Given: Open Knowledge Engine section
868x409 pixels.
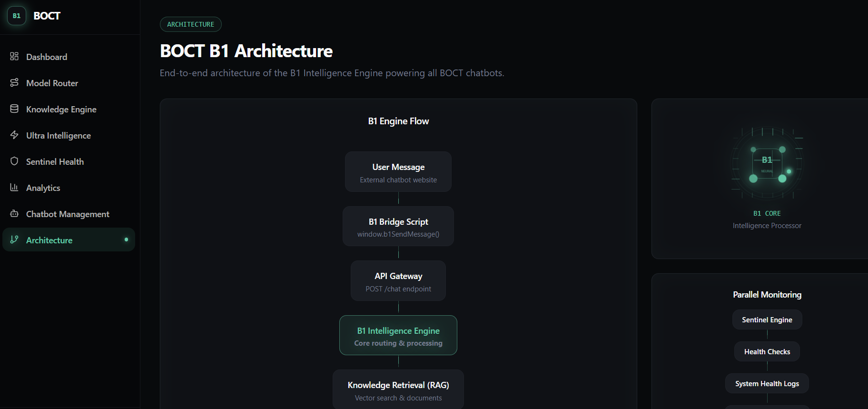Looking at the screenshot, I should coord(69,109).
